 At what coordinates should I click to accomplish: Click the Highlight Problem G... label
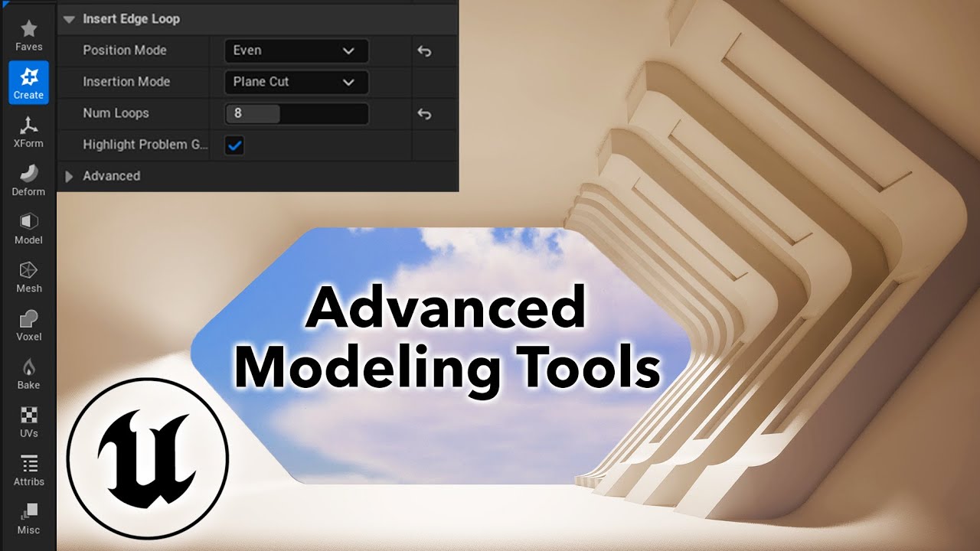(145, 145)
